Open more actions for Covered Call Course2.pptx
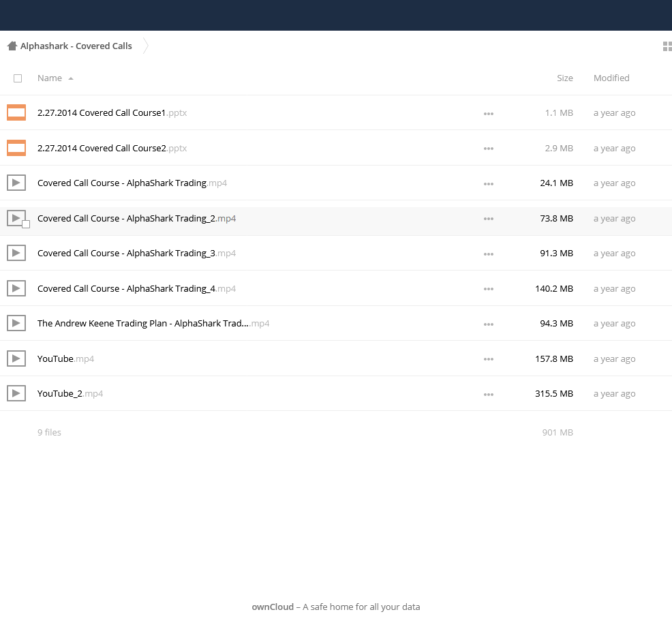The width and height of the screenshot is (672, 627). coord(489,149)
